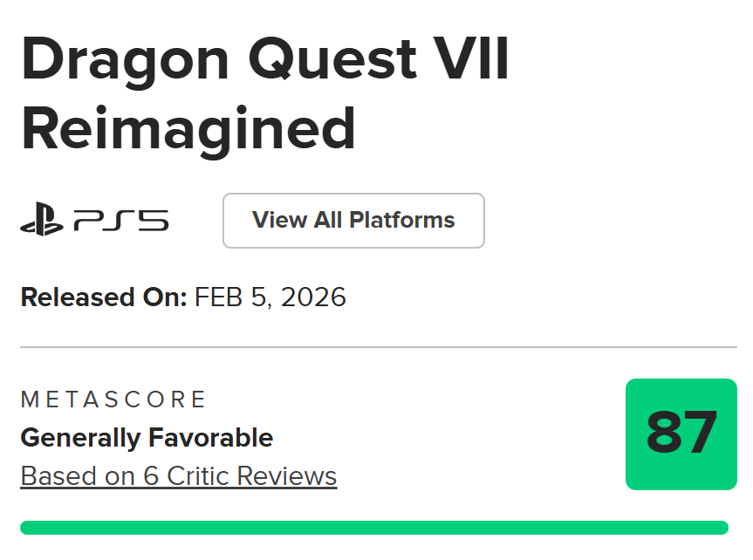Viewport: 753px width, 560px height.
Task: Click the Generally Favorable verdict text
Action: click(147, 437)
